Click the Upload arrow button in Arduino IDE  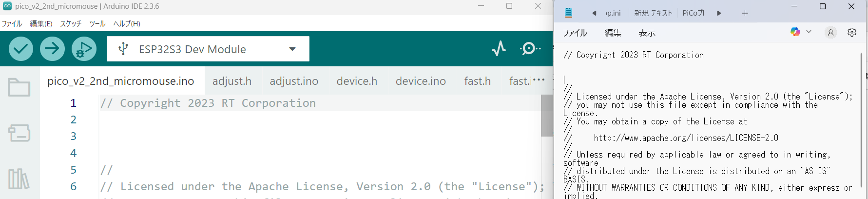pyautogui.click(x=52, y=49)
